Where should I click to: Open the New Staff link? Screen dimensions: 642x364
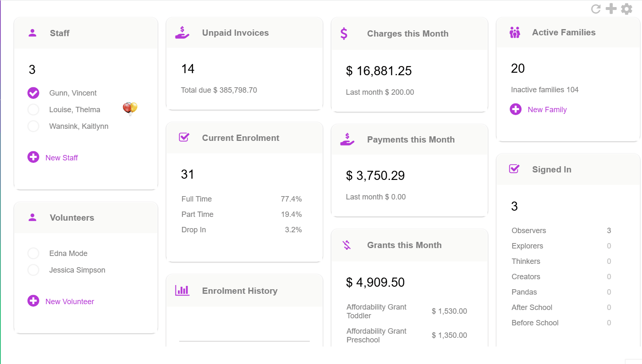62,158
